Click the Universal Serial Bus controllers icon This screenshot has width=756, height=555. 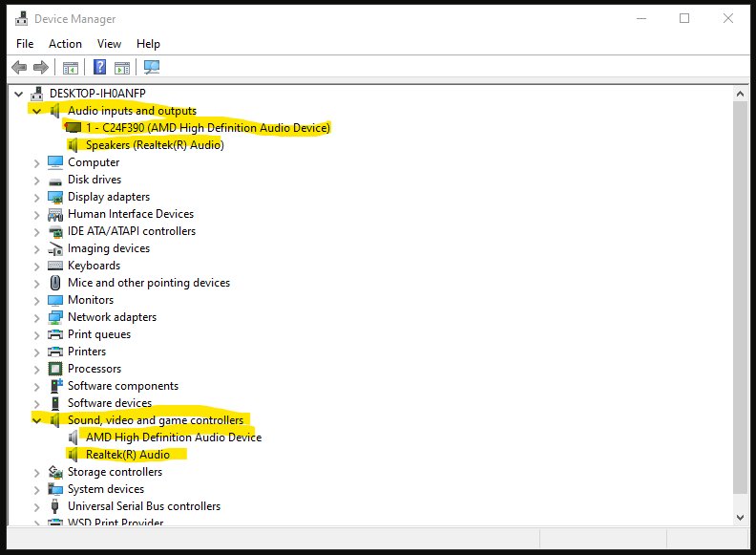pos(55,506)
